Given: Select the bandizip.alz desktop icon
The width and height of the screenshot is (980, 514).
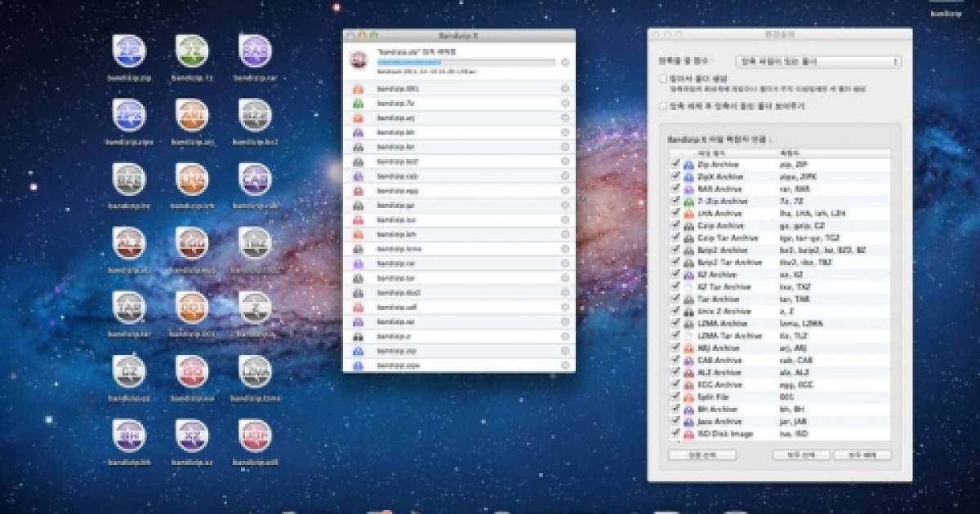Looking at the screenshot, I should click(x=128, y=244).
